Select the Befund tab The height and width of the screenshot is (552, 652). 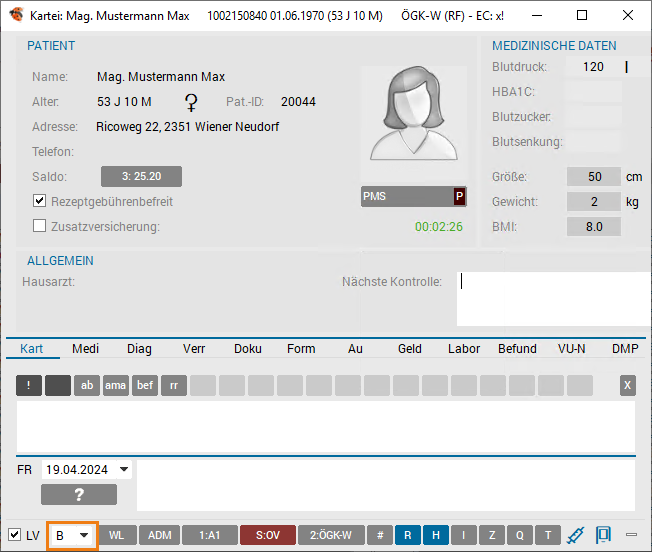point(517,348)
